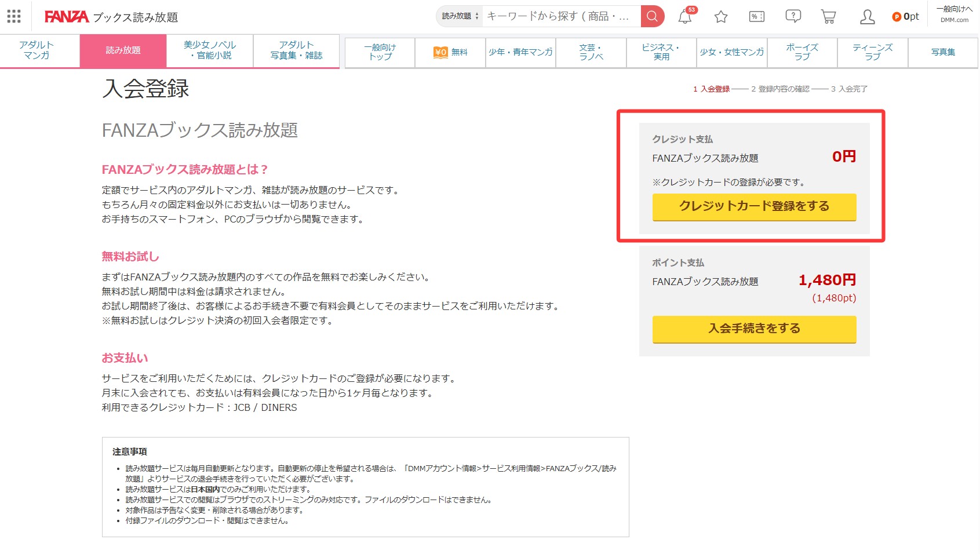Follow the 一般向けへ DMM.com link

pyautogui.click(x=954, y=14)
